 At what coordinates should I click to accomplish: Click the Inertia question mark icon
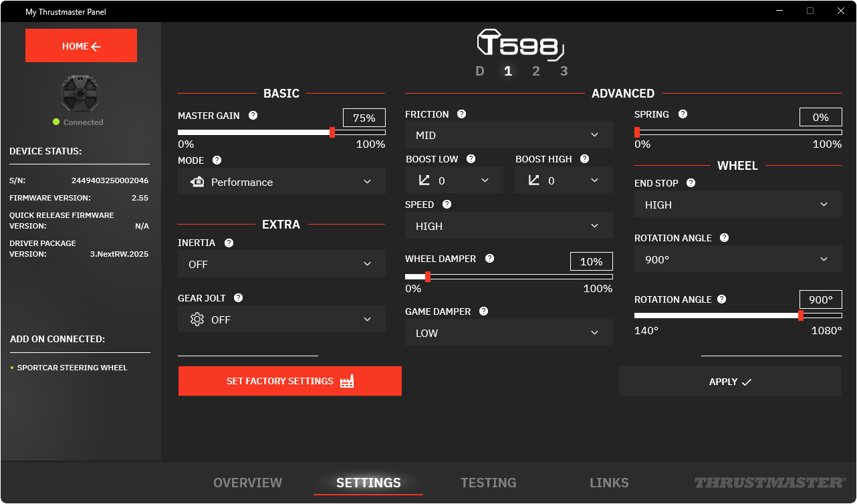pyautogui.click(x=229, y=243)
